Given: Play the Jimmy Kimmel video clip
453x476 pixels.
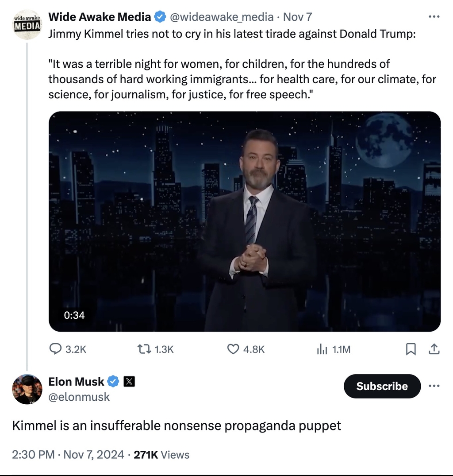Looking at the screenshot, I should coord(245,221).
